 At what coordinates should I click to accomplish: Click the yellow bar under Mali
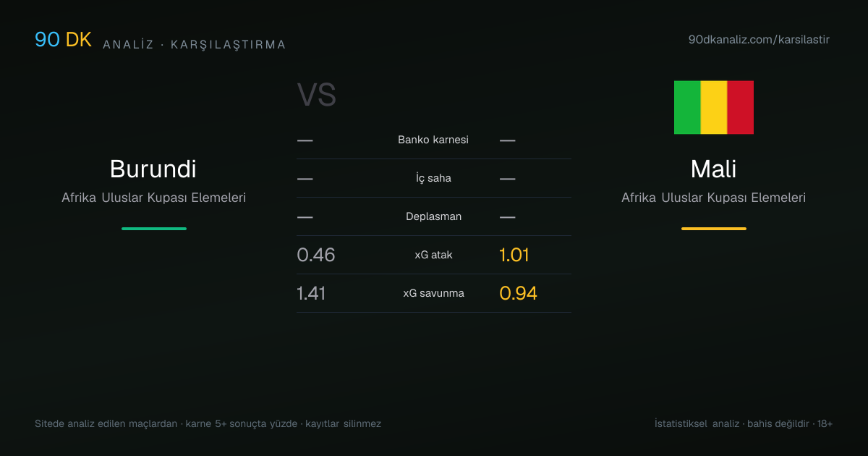714,229
